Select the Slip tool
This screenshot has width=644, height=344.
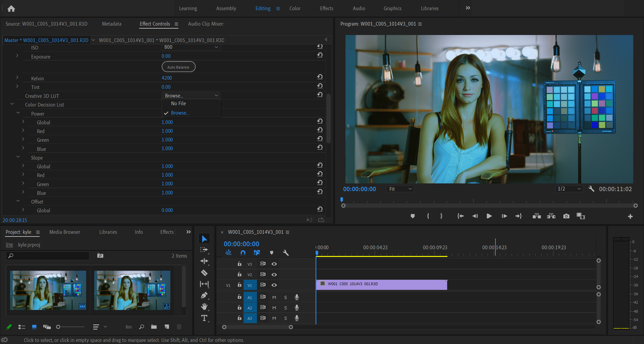click(x=204, y=284)
